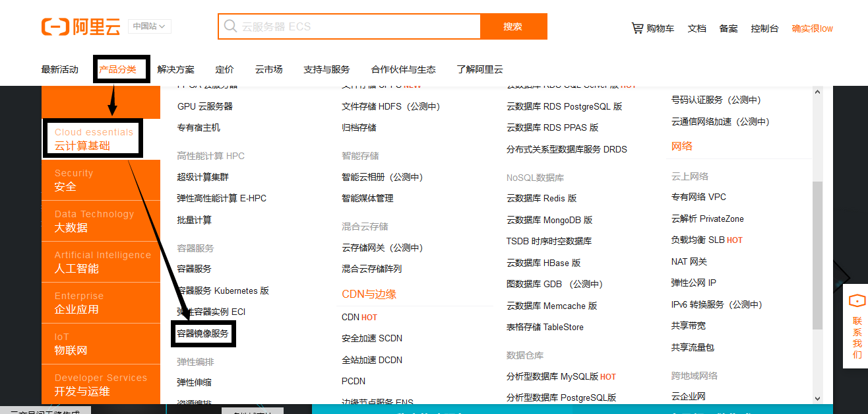Viewport: 868px width, 414px height.
Task: Click the product menu scrollbar thumb
Action: [818, 256]
